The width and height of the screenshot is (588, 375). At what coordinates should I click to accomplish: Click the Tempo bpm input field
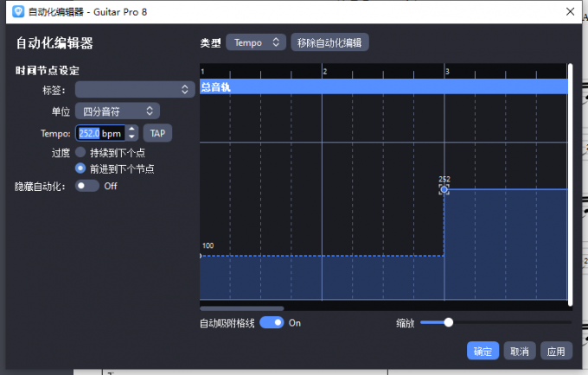point(100,133)
